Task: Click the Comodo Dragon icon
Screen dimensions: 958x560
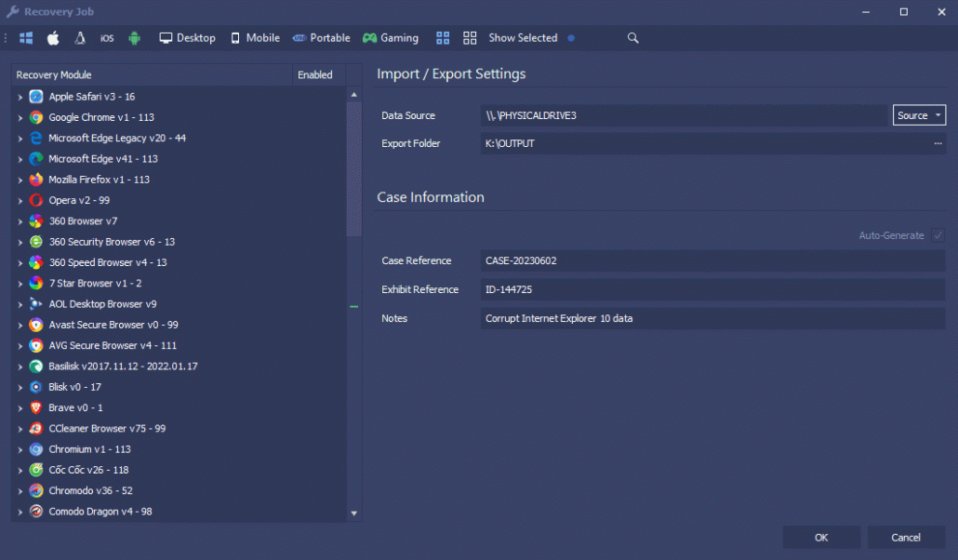Action: pos(36,512)
